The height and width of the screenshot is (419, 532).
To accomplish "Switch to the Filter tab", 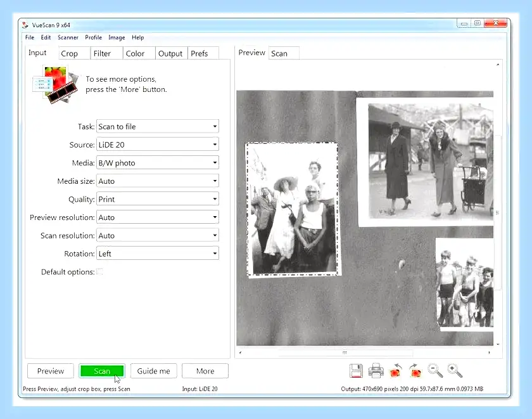I will point(106,53).
